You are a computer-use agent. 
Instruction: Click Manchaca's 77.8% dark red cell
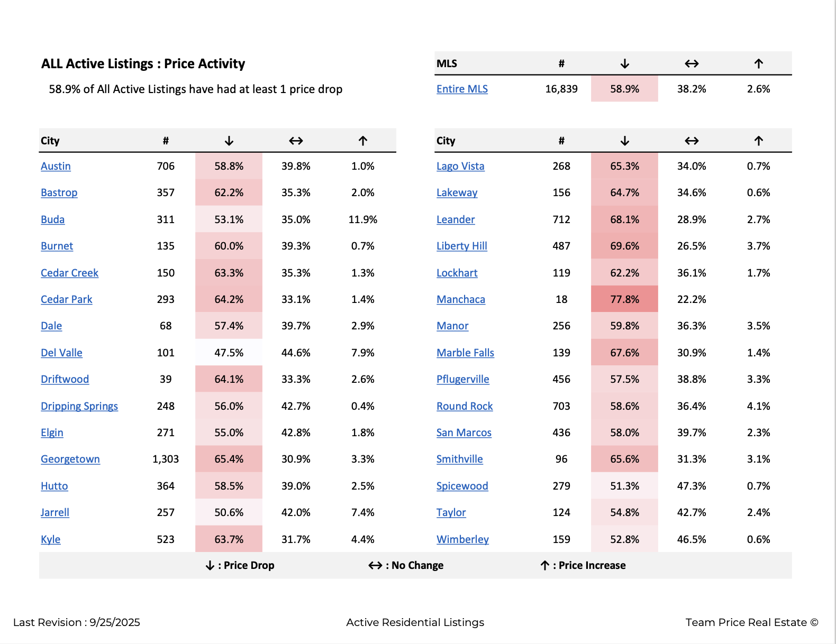pyautogui.click(x=624, y=299)
